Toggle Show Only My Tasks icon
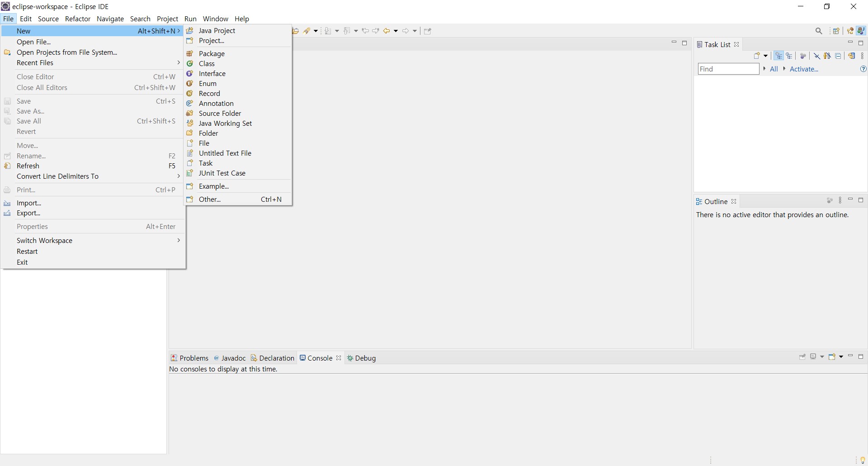868x466 pixels. click(827, 56)
